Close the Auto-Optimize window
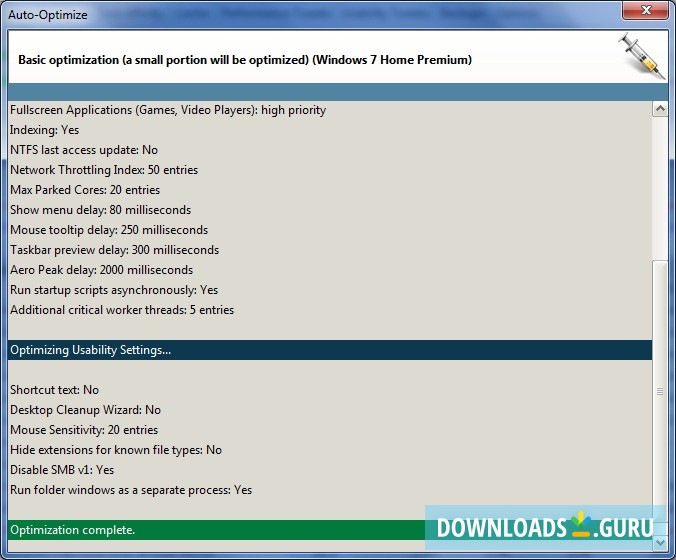 click(x=645, y=10)
